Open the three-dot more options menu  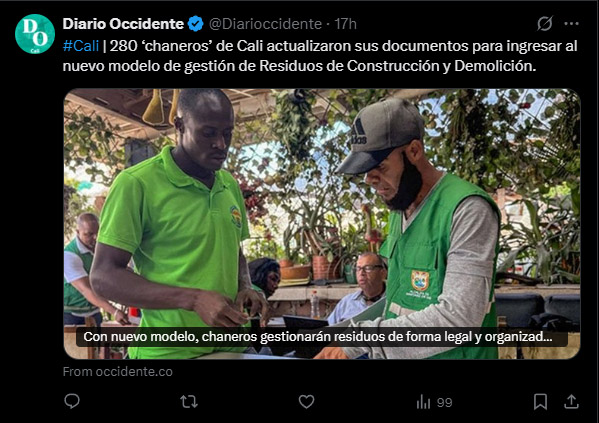point(571,24)
